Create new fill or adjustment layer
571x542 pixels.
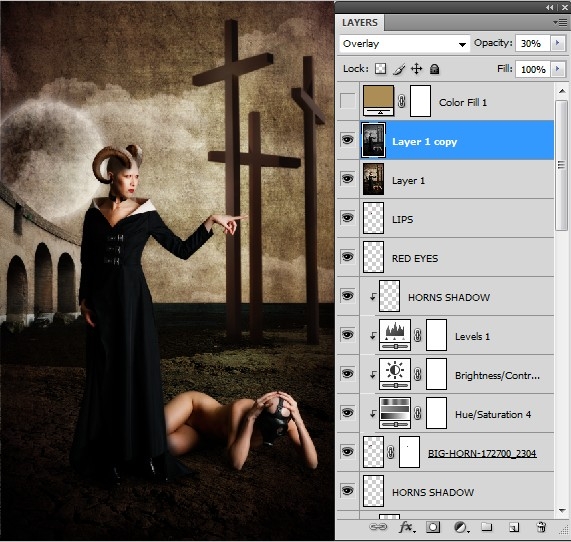[461, 527]
